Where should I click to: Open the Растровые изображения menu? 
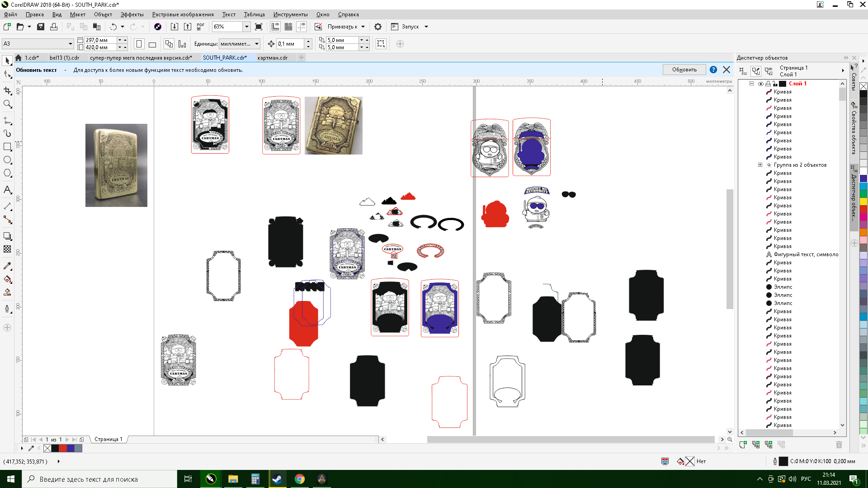pyautogui.click(x=183, y=14)
